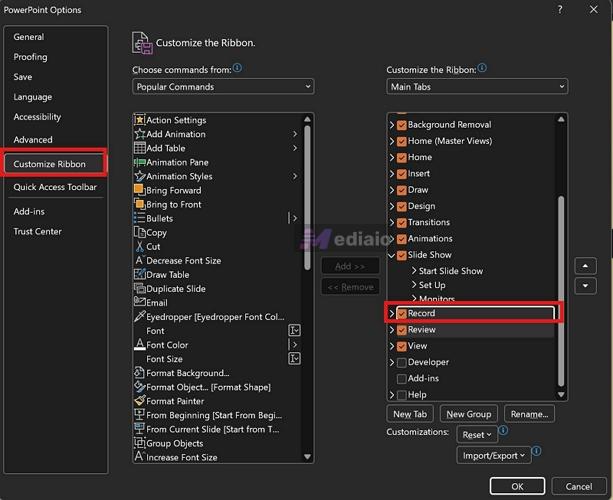Click the commands list scrollbar thumb

[307, 197]
